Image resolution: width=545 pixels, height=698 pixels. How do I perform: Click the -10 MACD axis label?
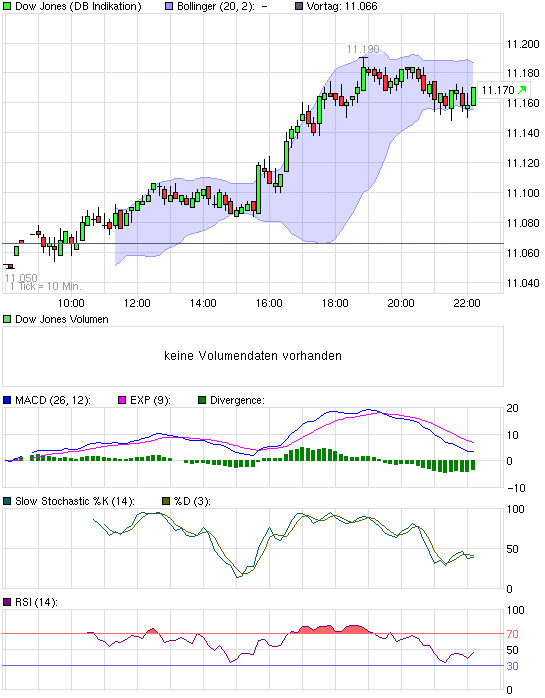517,488
